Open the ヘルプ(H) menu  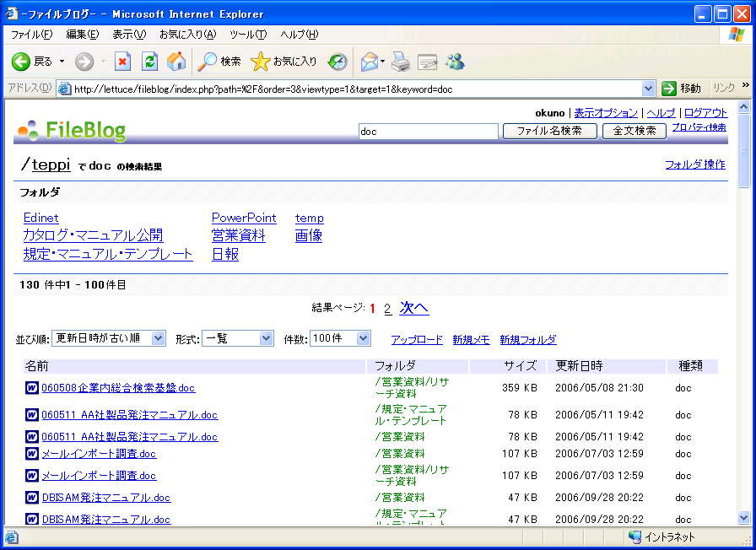click(300, 35)
